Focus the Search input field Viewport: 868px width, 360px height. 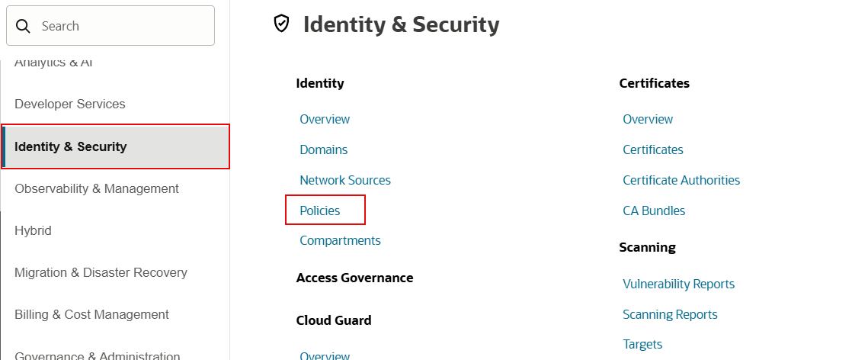coord(111,25)
